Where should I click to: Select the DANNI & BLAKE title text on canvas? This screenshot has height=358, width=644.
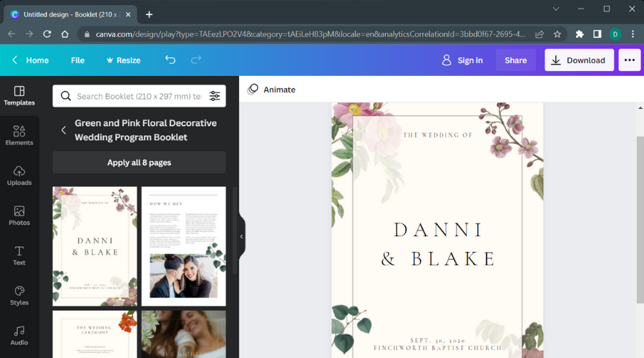pyautogui.click(x=438, y=244)
